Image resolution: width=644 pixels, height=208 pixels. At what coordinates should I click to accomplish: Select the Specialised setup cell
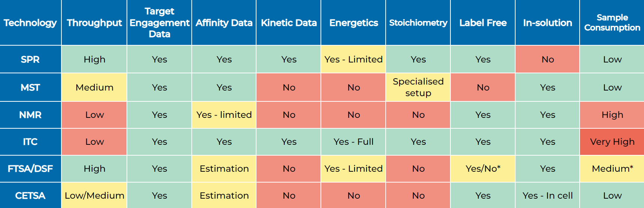pos(418,87)
